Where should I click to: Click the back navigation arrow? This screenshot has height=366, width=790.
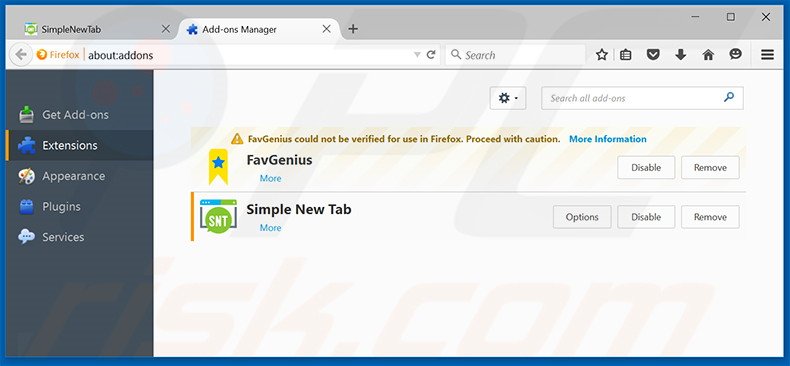coord(21,54)
